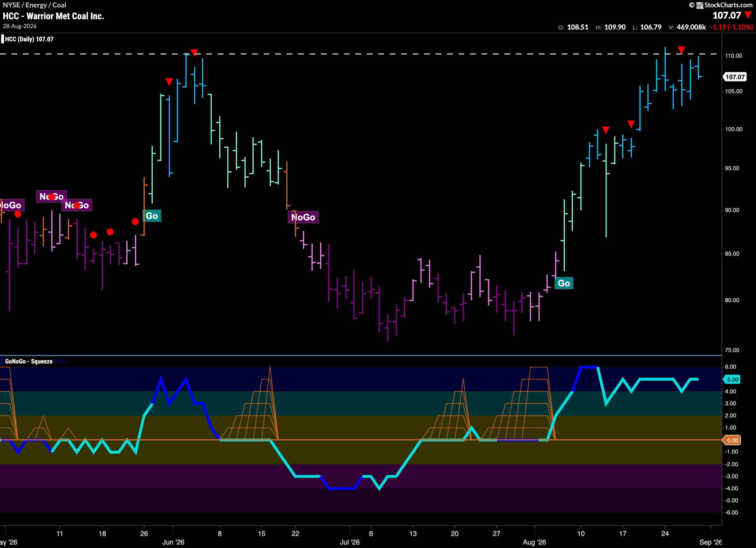The height and width of the screenshot is (548, 756).
Task: Click the HCC - Warrior Met Coal Inc. title
Action: (x=53, y=16)
